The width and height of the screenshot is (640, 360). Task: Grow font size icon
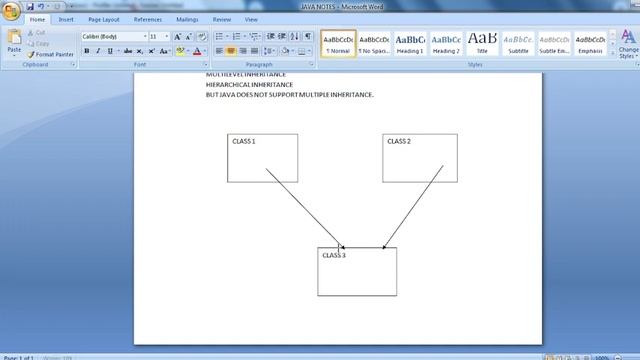(178, 37)
